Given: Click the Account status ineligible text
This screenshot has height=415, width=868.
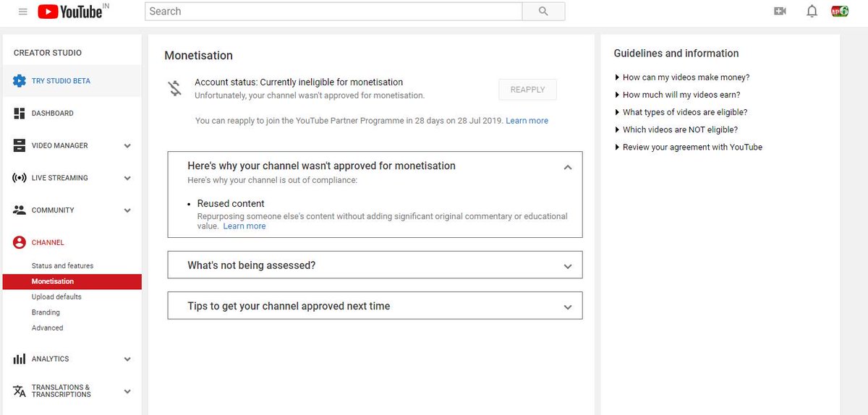Looking at the screenshot, I should pos(299,82).
